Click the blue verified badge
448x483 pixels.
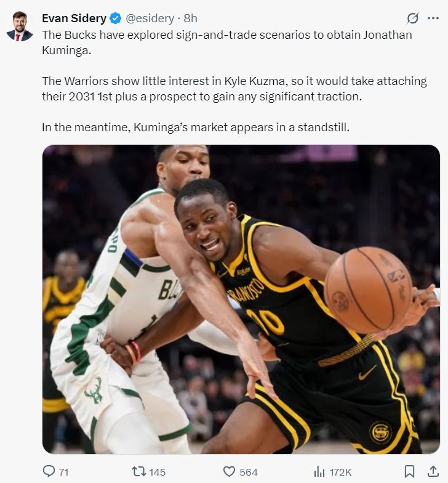click(116, 18)
